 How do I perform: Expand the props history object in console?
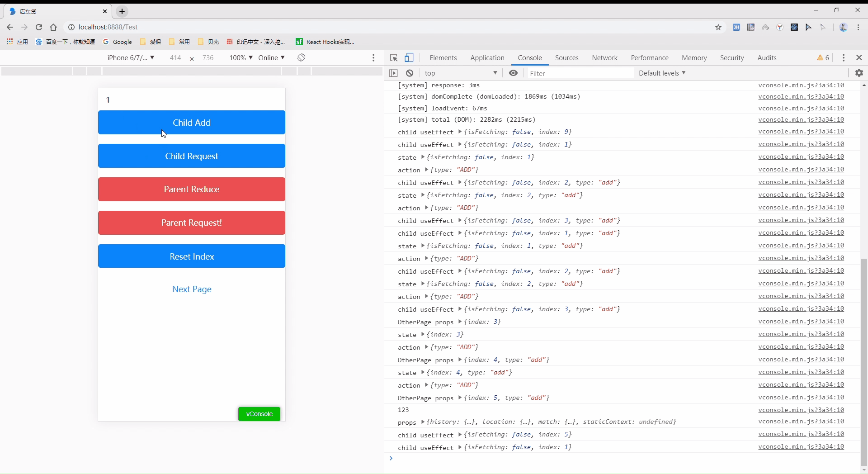(423, 422)
